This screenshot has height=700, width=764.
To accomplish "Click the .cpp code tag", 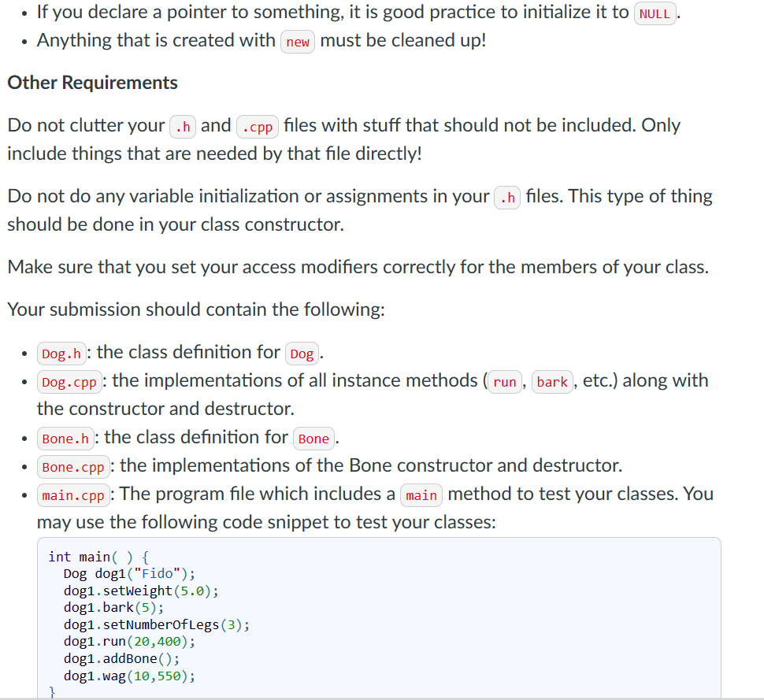I will coord(257,127).
